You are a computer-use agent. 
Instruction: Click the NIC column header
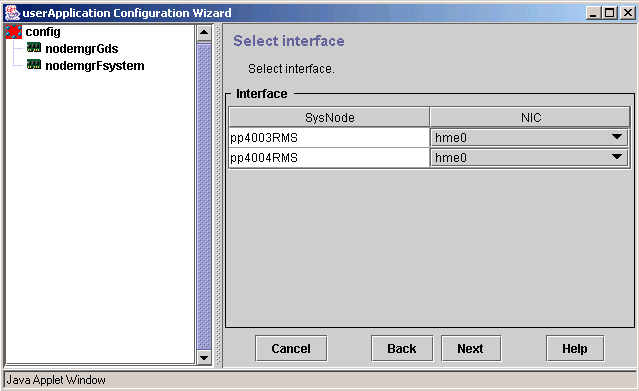click(x=530, y=117)
